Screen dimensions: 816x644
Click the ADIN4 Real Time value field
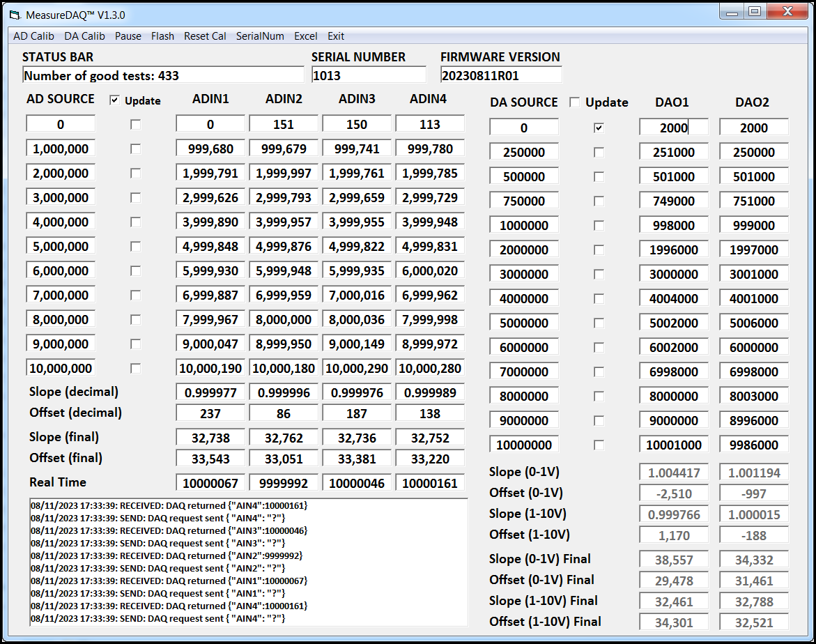pyautogui.click(x=430, y=483)
